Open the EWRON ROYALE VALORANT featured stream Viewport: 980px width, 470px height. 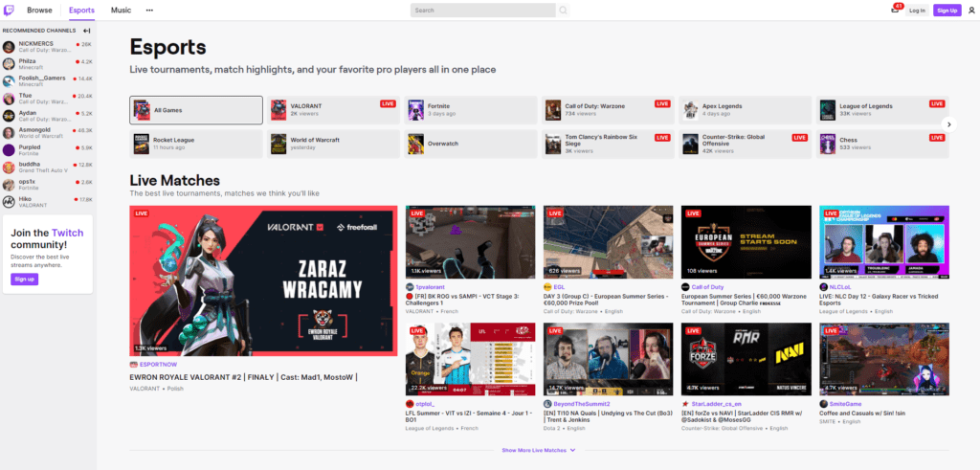tap(263, 280)
